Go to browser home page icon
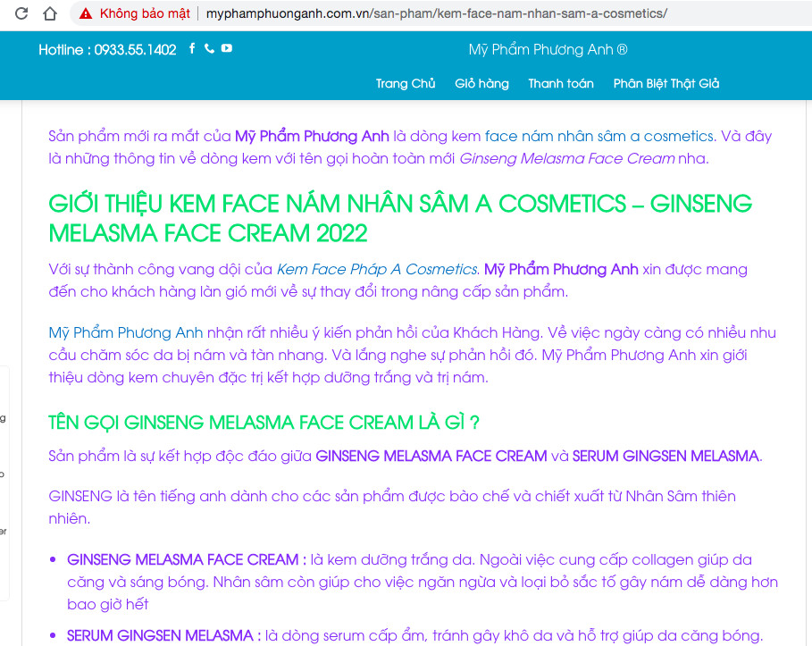The width and height of the screenshot is (812, 646). tap(50, 13)
